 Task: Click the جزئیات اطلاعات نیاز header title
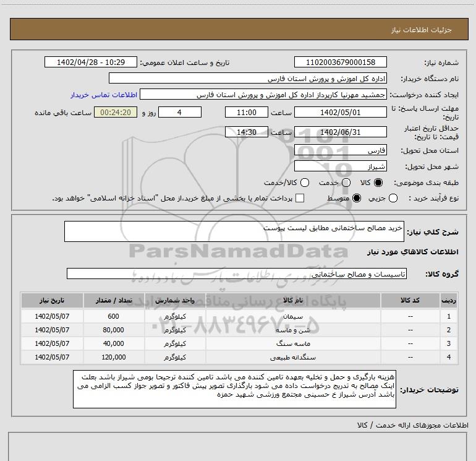coord(421,30)
